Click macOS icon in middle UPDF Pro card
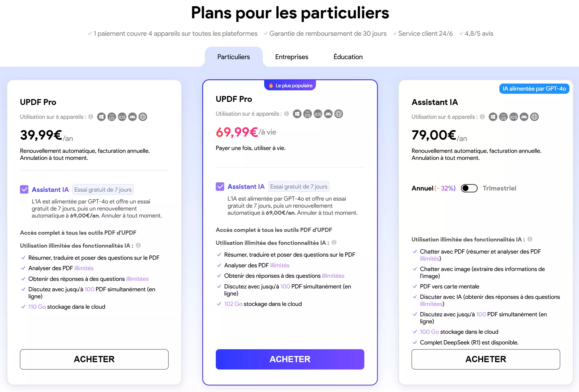The image size is (579, 392). (308, 114)
